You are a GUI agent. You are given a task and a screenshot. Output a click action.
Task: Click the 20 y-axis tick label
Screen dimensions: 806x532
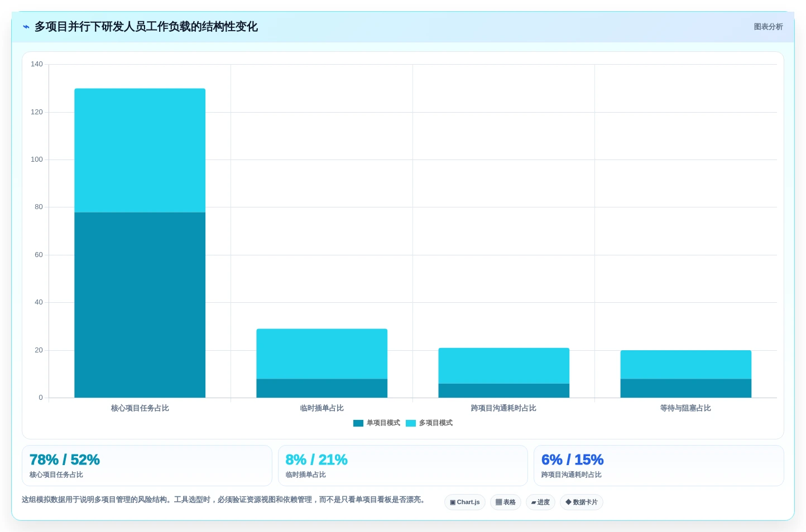[39, 350]
